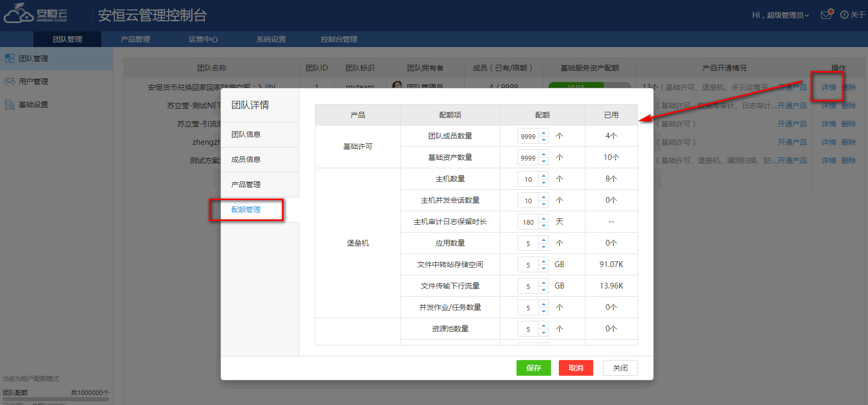The width and height of the screenshot is (868, 405).
Task: Decrease host concurrent session quota
Action: [x=544, y=204]
